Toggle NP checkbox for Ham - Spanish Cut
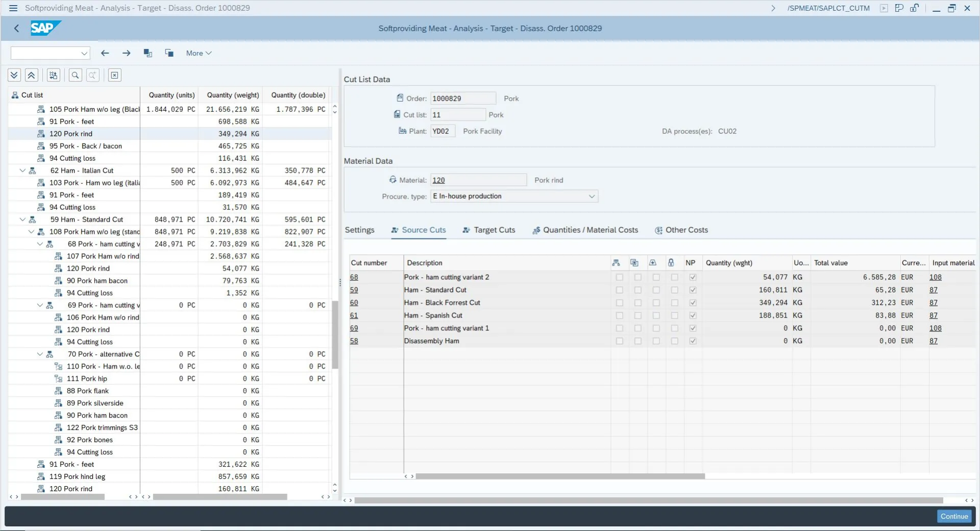The width and height of the screenshot is (980, 531). (693, 316)
